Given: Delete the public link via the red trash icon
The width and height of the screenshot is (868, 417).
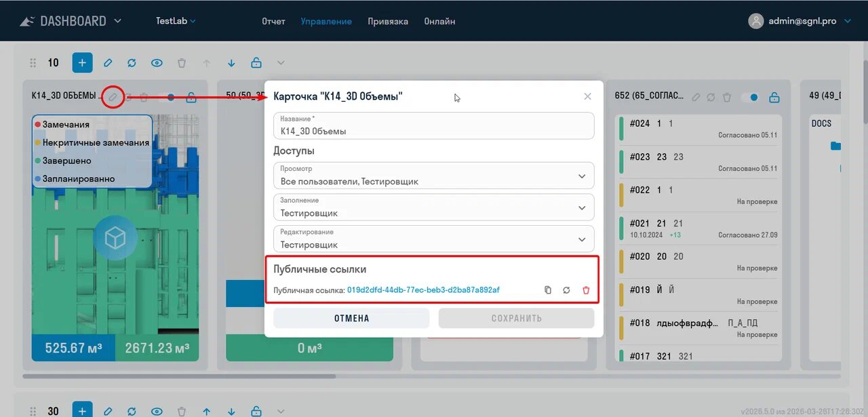Looking at the screenshot, I should coord(585,290).
